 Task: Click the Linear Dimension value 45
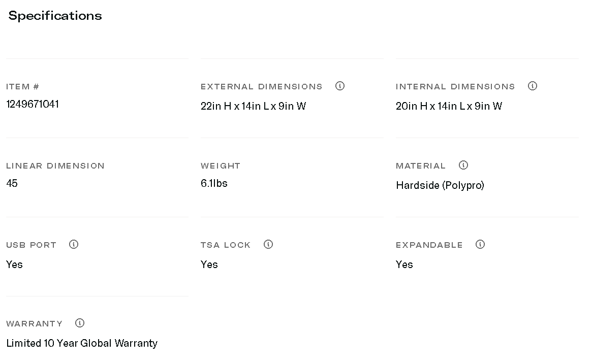[x=12, y=183]
